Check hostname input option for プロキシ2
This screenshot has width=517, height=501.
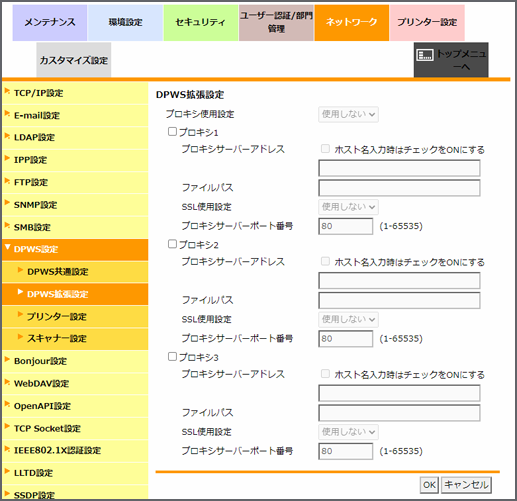(325, 261)
